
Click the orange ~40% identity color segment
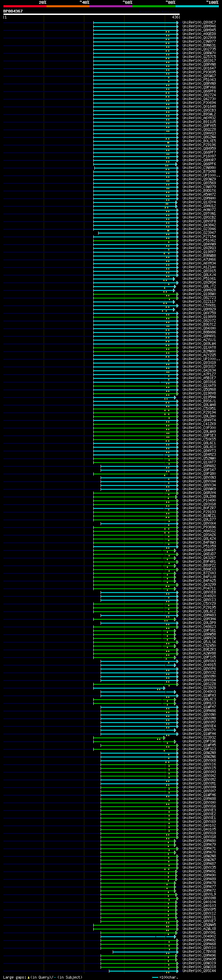[68, 6]
